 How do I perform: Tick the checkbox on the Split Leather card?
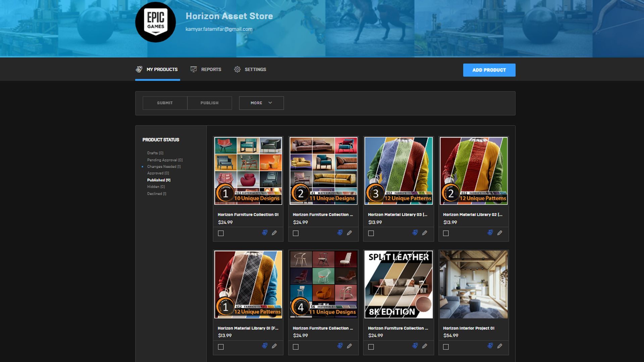coord(371,347)
